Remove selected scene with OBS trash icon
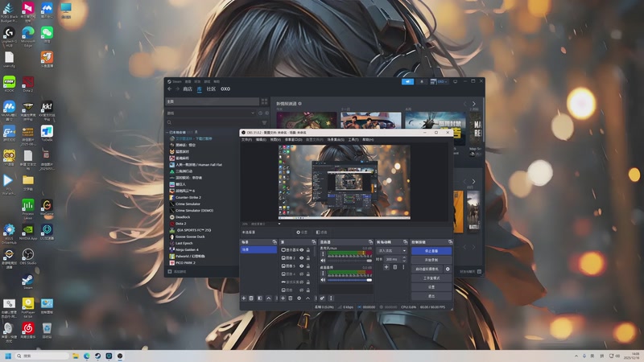 [251, 298]
